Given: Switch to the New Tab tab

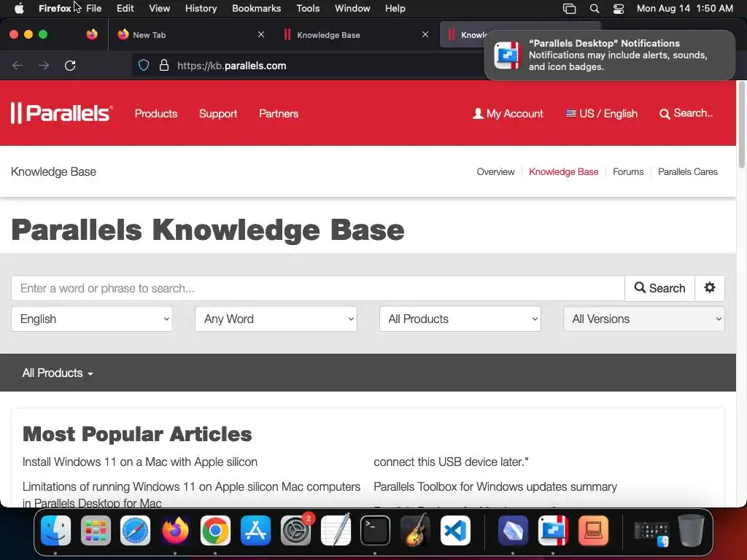Looking at the screenshot, I should [190, 34].
